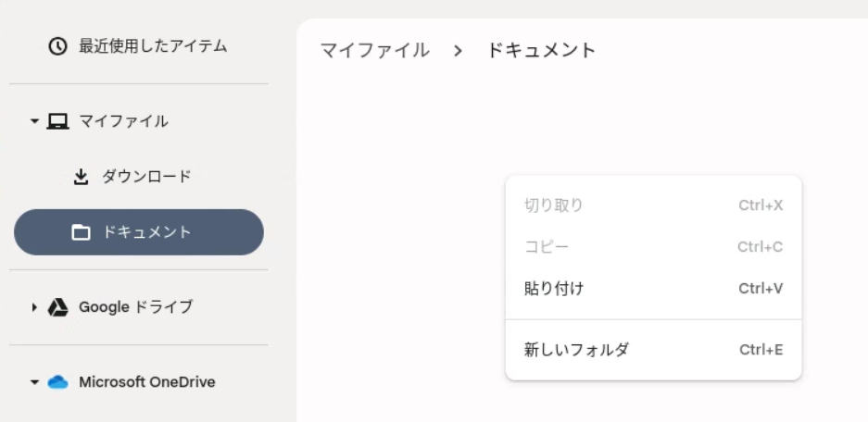
Task: Select the greyed-out コピー menu entry
Action: [653, 247]
